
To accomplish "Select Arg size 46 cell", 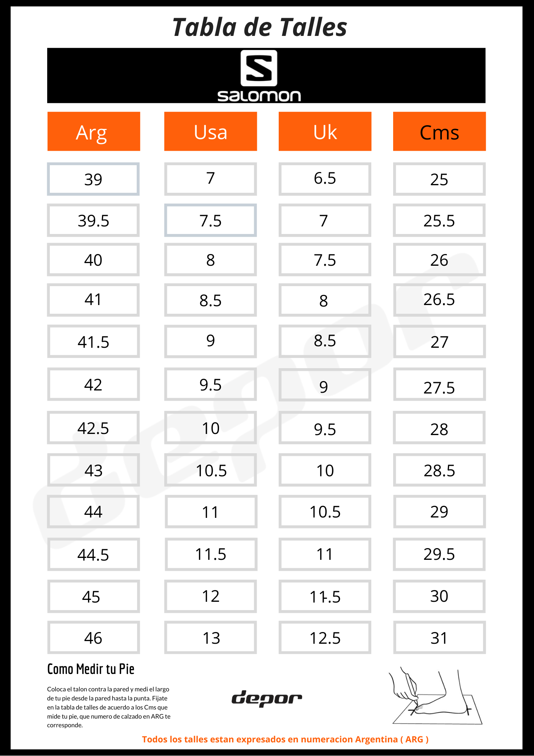I will 93,637.
